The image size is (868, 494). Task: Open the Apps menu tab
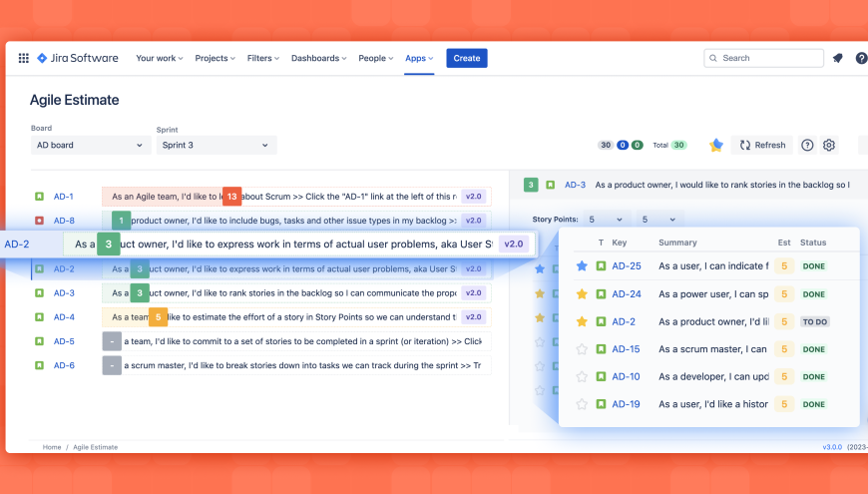419,58
